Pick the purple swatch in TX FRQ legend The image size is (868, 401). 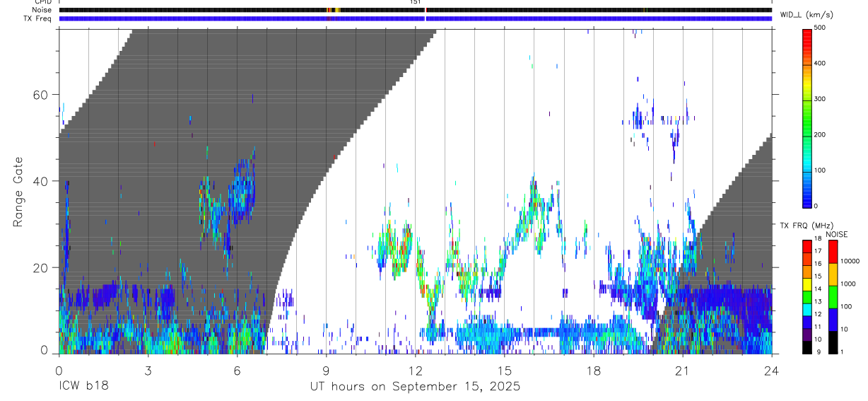tap(807, 335)
